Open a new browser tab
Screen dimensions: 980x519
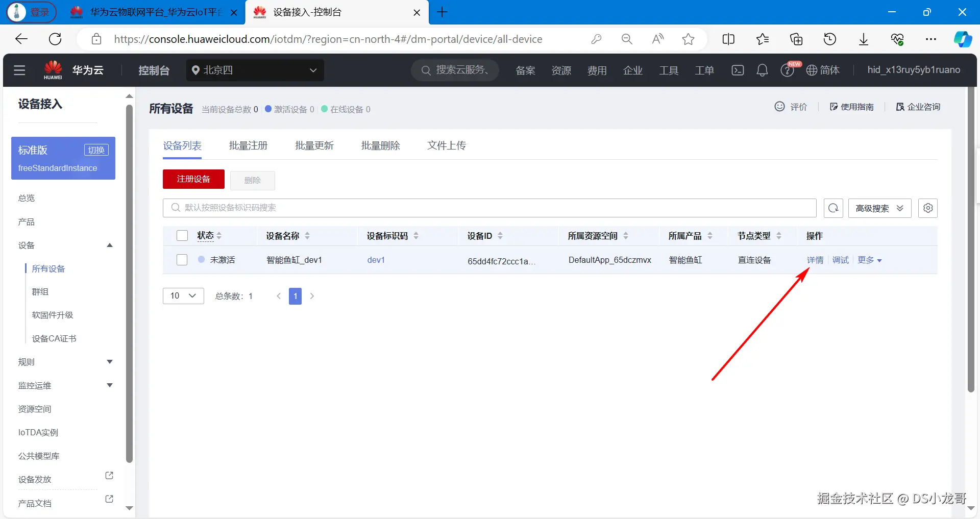tap(442, 12)
